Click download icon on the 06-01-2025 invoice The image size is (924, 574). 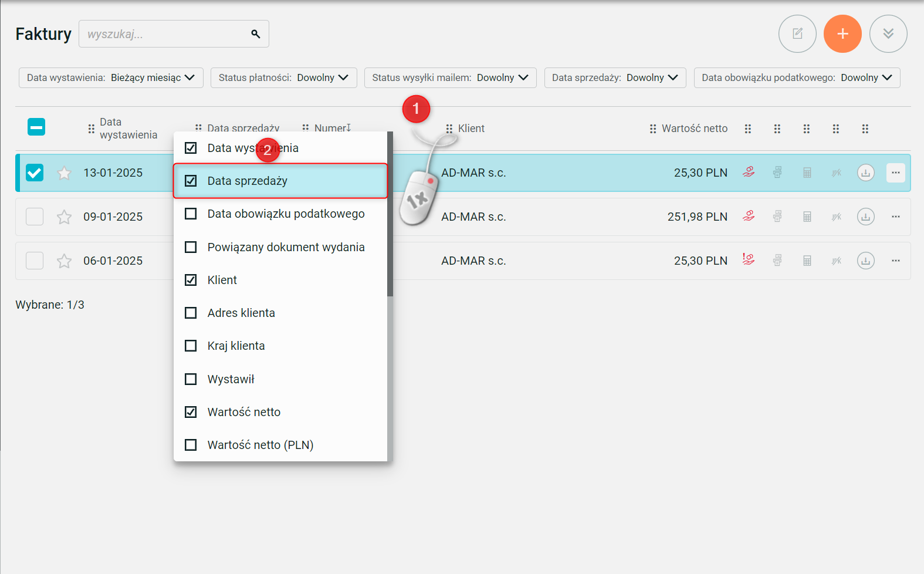865,261
